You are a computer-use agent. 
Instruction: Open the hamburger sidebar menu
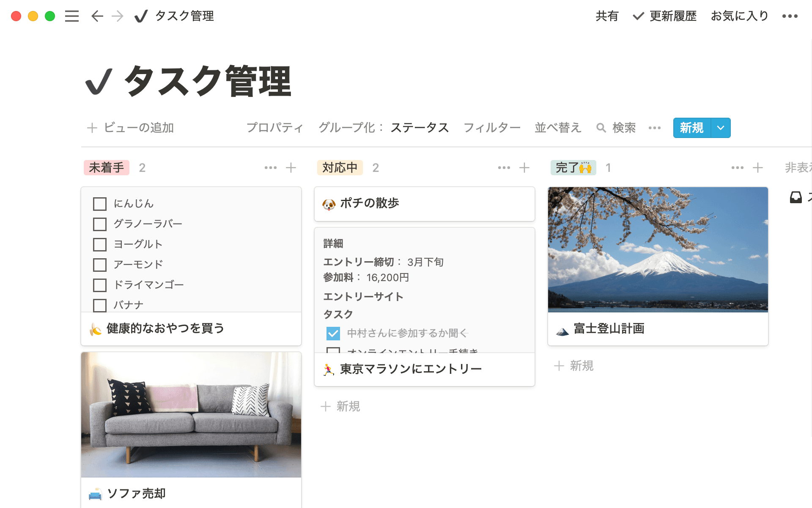(x=72, y=16)
